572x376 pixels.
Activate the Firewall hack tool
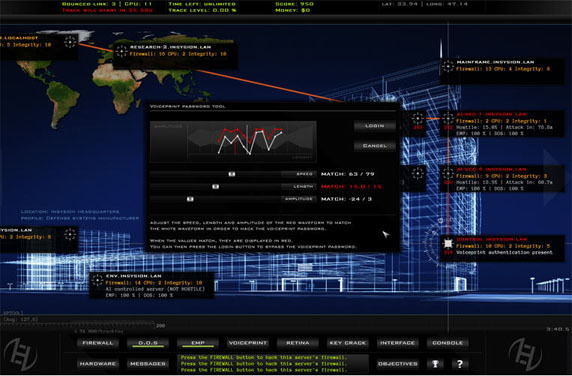click(x=97, y=343)
